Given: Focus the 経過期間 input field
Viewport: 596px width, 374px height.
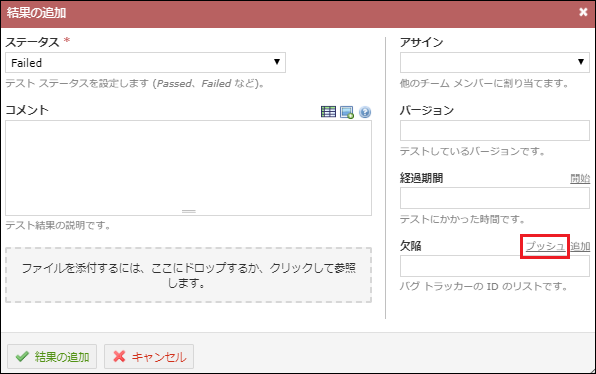Looking at the screenshot, I should click(x=495, y=198).
